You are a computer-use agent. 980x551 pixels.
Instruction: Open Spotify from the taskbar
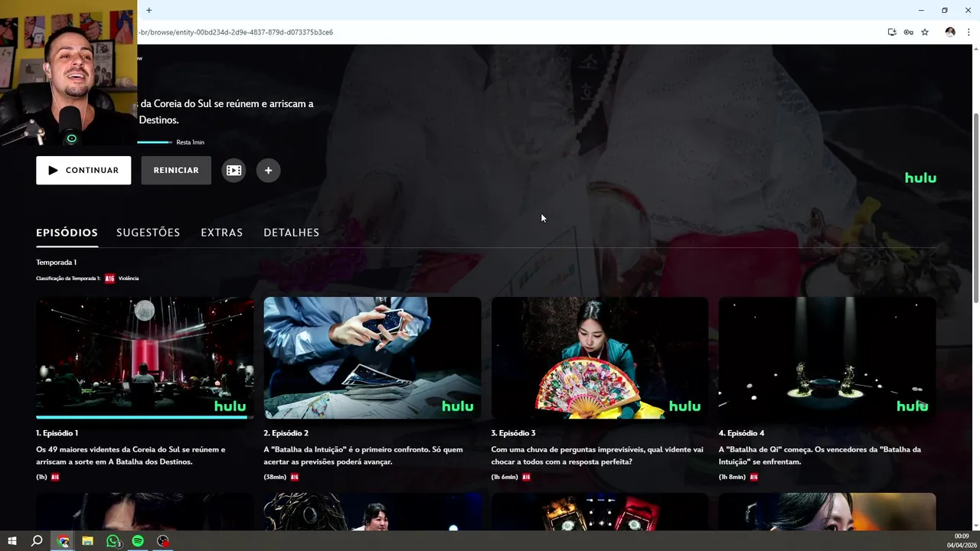click(138, 541)
